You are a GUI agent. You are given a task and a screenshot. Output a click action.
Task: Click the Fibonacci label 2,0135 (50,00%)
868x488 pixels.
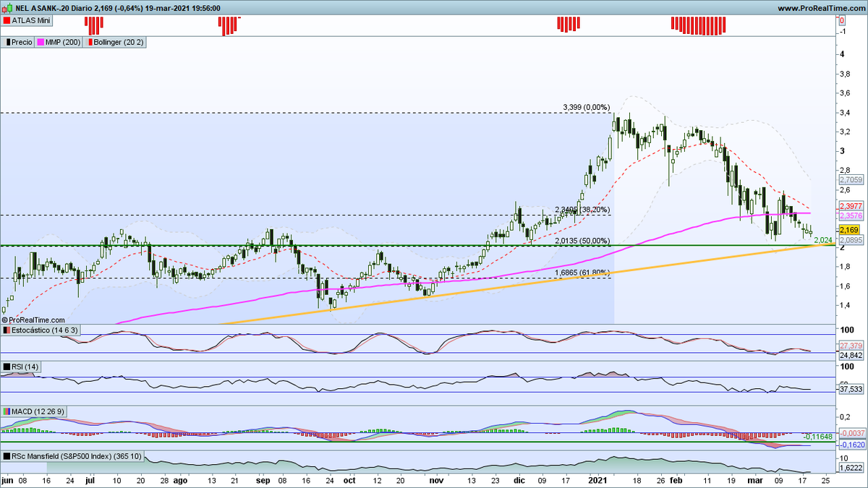point(583,241)
